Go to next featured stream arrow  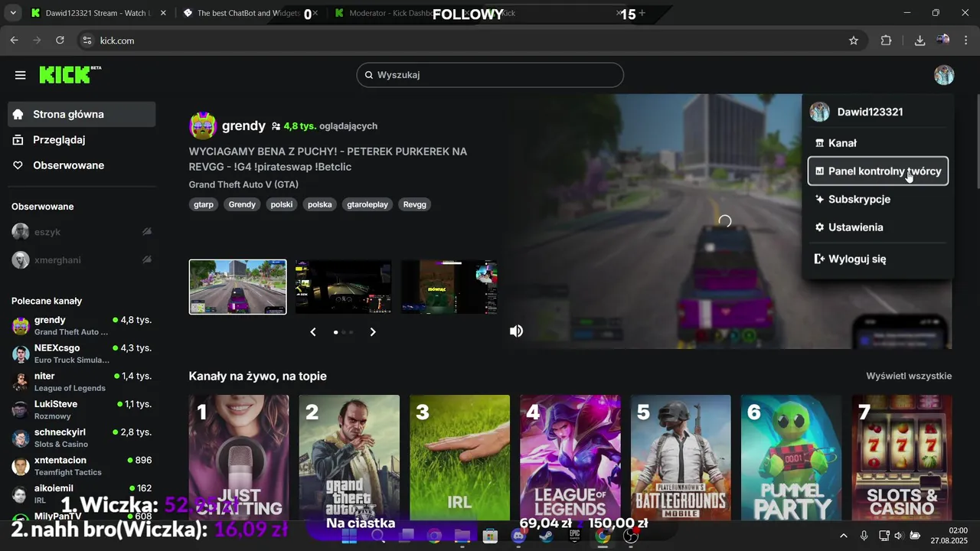click(373, 331)
